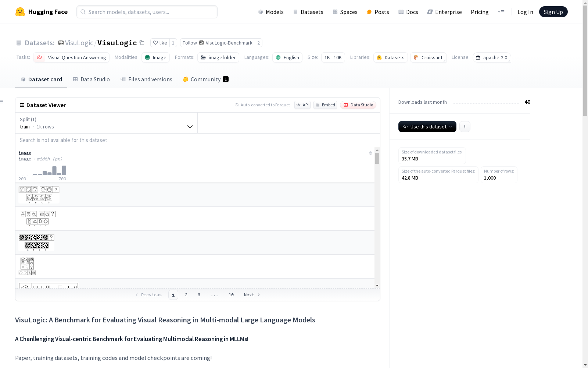The height and width of the screenshot is (368, 588).
Task: Toggle the left sidebar table of contents icon
Action: 2,102
